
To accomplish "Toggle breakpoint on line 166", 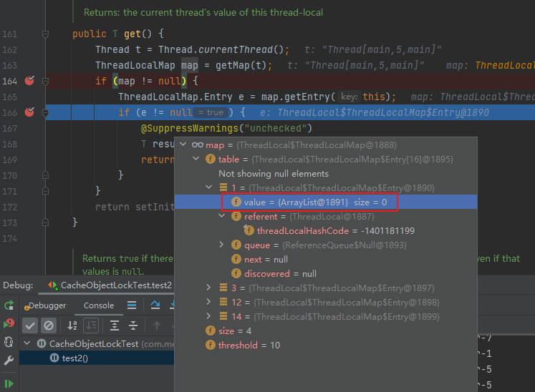I will point(29,112).
